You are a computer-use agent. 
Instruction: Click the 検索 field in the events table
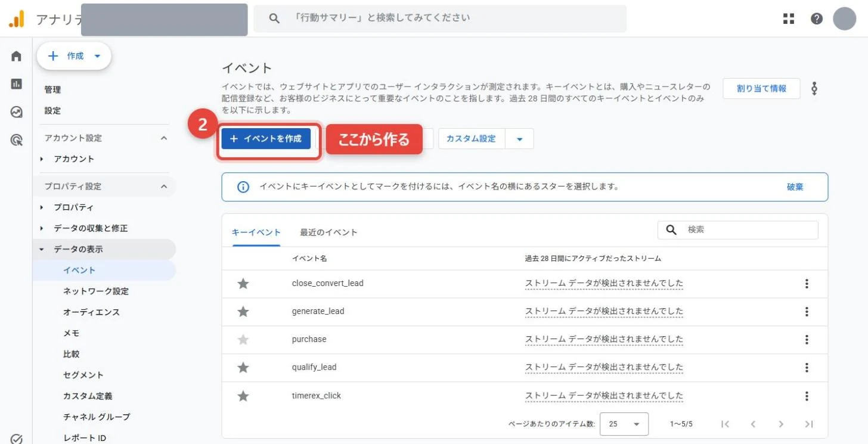coord(738,230)
